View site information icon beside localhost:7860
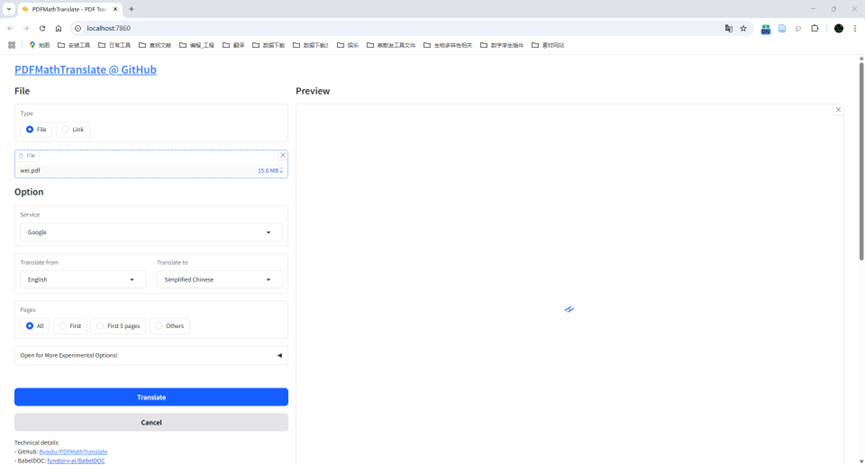The height and width of the screenshot is (465, 865). [x=78, y=28]
